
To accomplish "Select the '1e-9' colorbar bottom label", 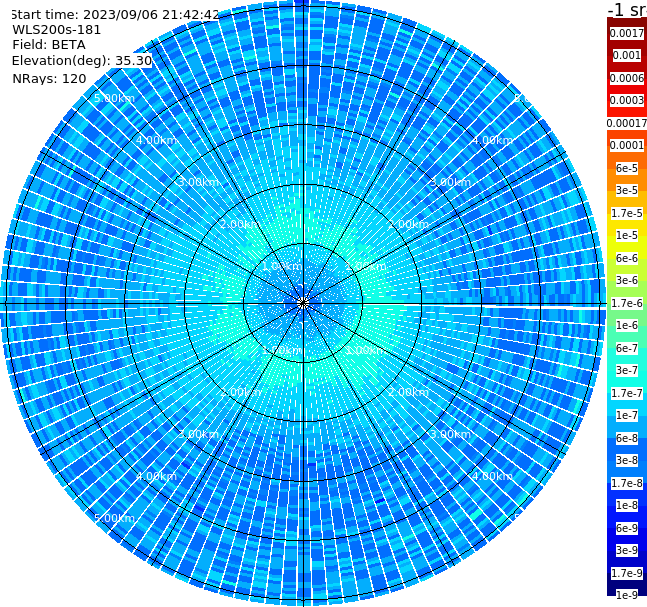I will pyautogui.click(x=627, y=595).
